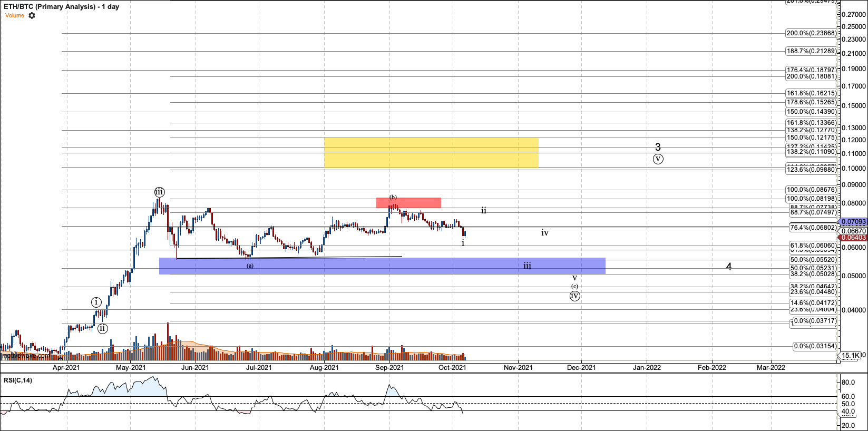The height and width of the screenshot is (431, 868).
Task: Select Fibonacci label 0.0%(0.03717)
Action: point(814,321)
